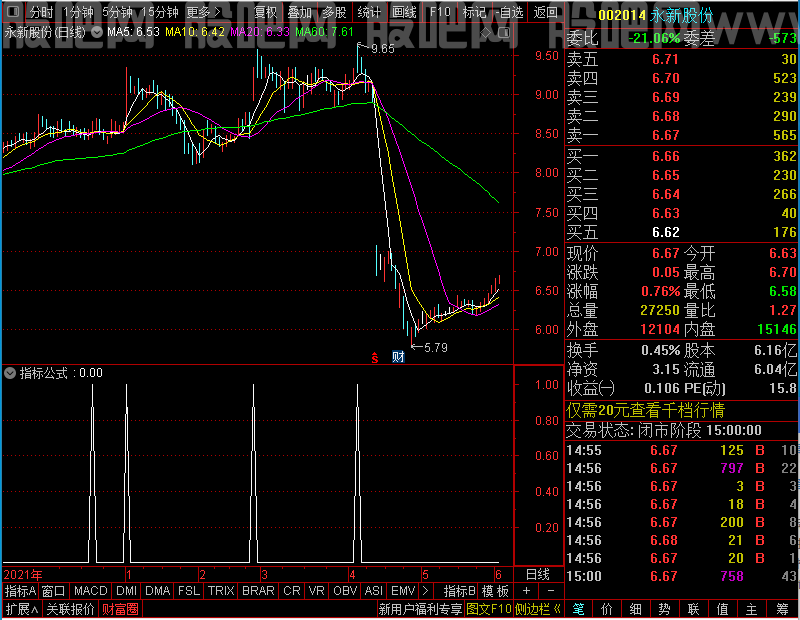The width and height of the screenshot is (800, 620).
Task: Zoom out the chart with − button
Action: click(x=551, y=591)
